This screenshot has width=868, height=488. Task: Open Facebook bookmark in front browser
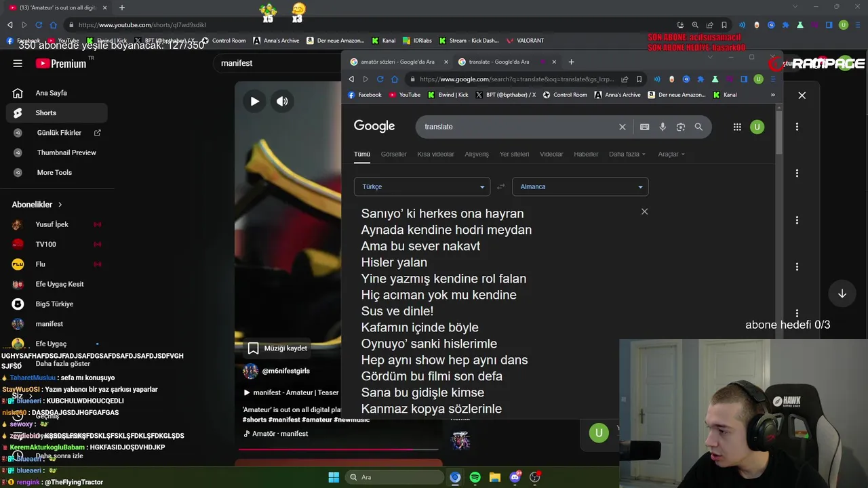(x=365, y=95)
